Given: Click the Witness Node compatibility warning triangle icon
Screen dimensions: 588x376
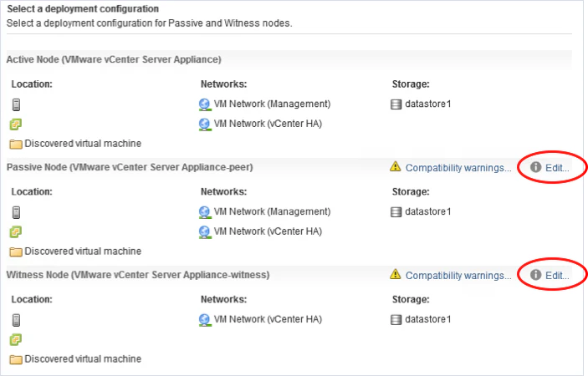Looking at the screenshot, I should pyautogui.click(x=396, y=274).
